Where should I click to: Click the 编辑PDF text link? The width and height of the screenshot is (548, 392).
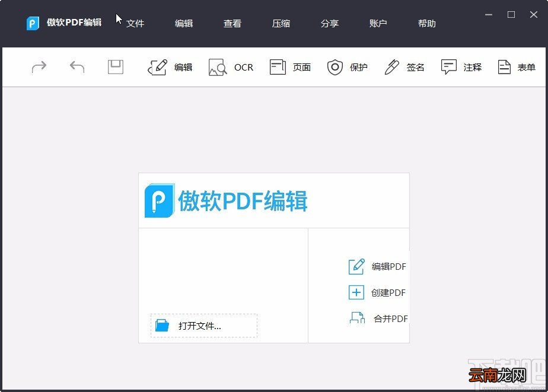(388, 267)
